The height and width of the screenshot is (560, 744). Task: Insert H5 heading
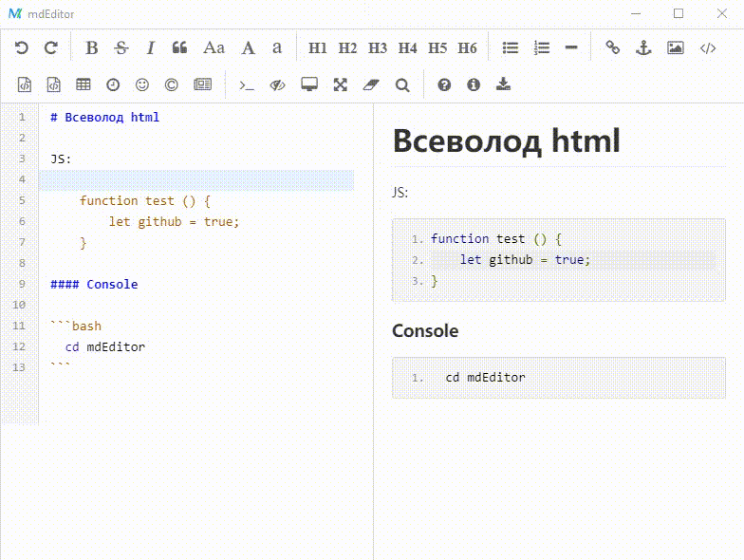coord(437,47)
